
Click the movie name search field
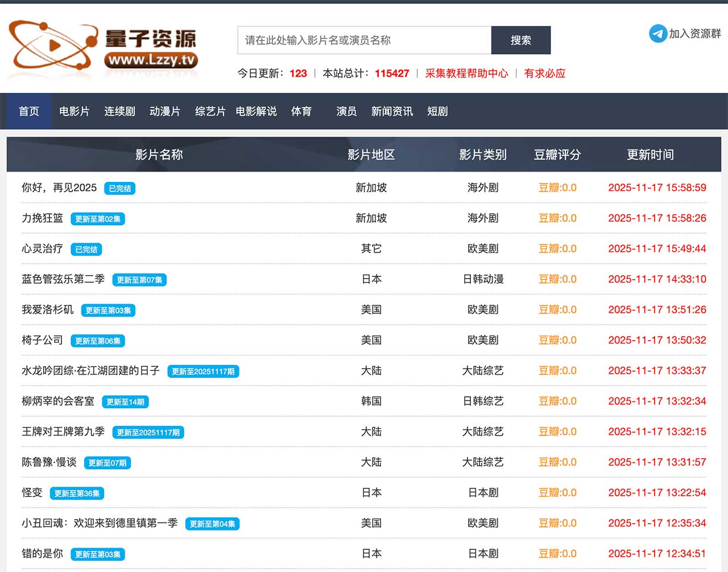click(x=364, y=40)
